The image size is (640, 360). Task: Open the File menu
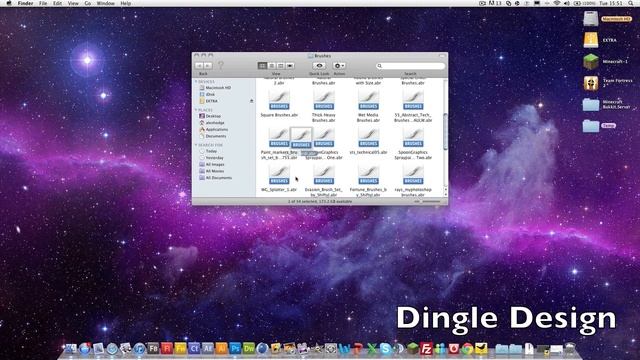43,3
